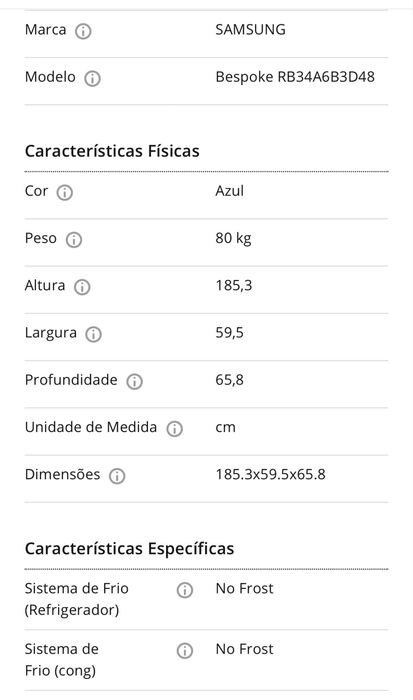The height and width of the screenshot is (700, 413).
Task: Click the Unidade de Medida info icon
Action: [175, 429]
